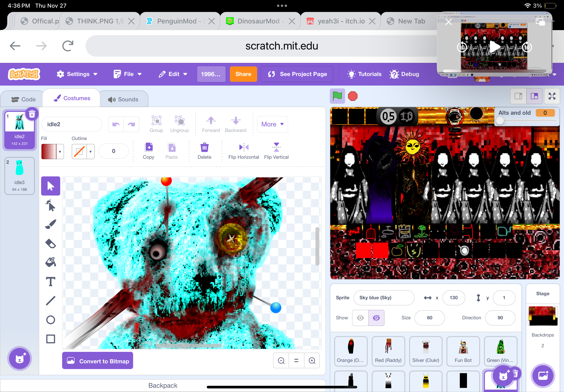Screen dimensions: 564x392
Task: Open the Fill color dropdown
Action: pyautogui.click(x=60, y=152)
